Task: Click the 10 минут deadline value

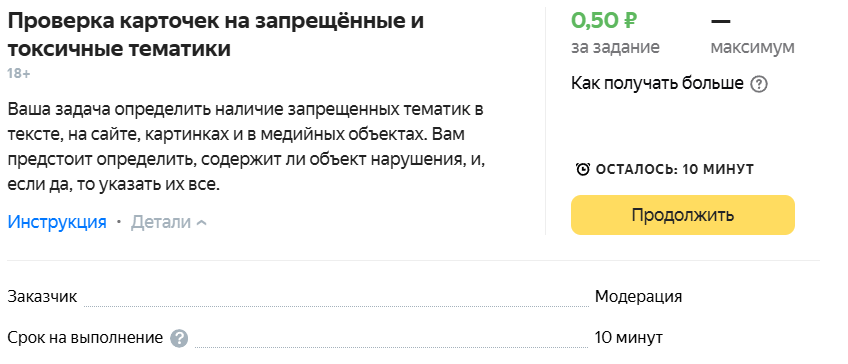Action: click(628, 338)
